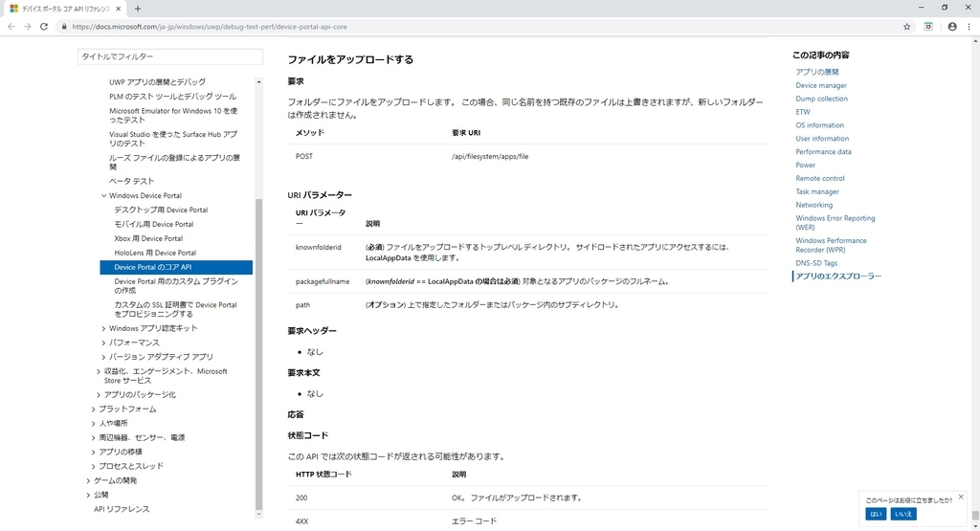Expand the Windows アプリ認定キット node
The image size is (980, 531).
pyautogui.click(x=103, y=328)
